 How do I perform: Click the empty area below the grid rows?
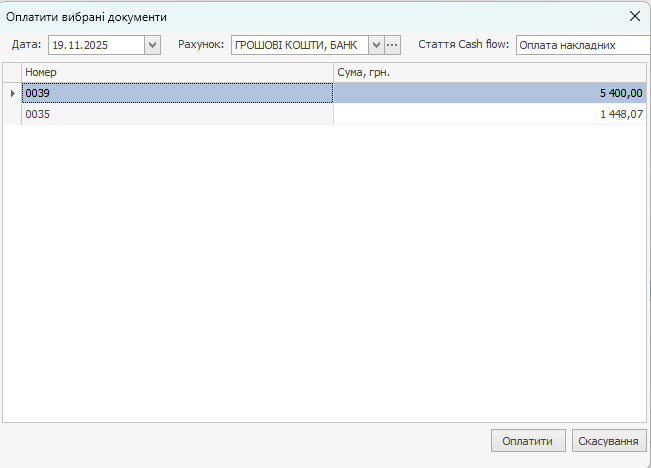click(x=325, y=270)
